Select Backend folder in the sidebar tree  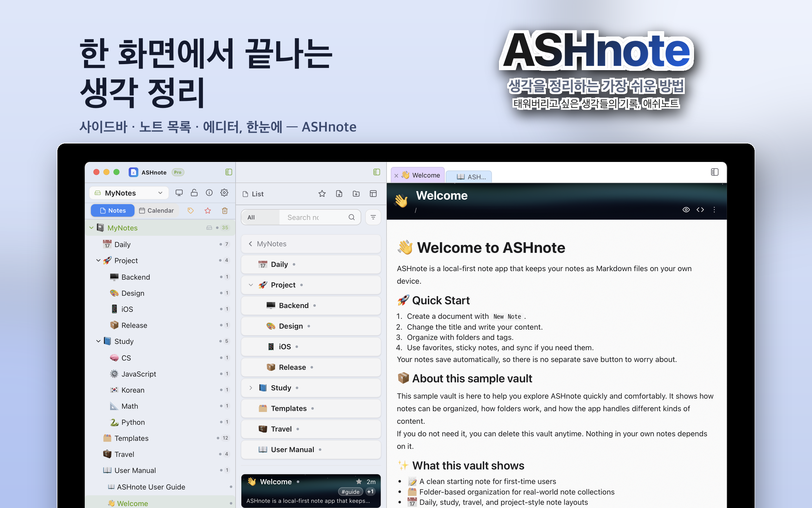click(160, 277)
